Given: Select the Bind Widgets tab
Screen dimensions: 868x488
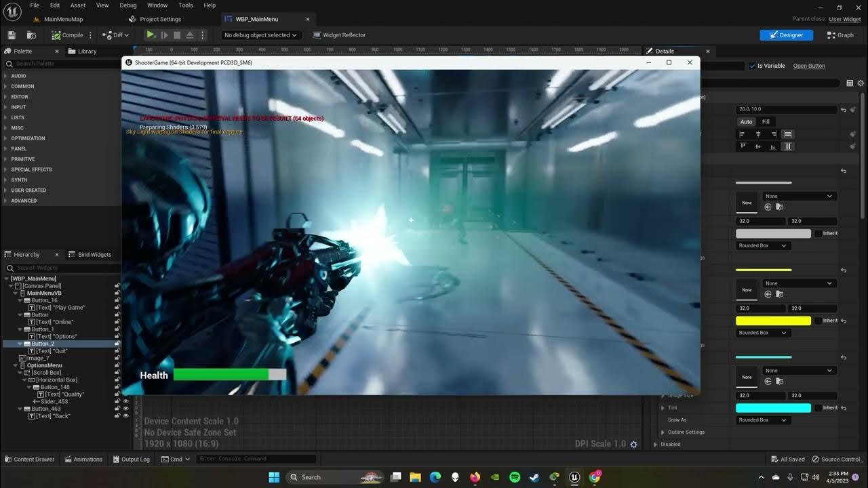Looking at the screenshot, I should pyautogui.click(x=90, y=255).
